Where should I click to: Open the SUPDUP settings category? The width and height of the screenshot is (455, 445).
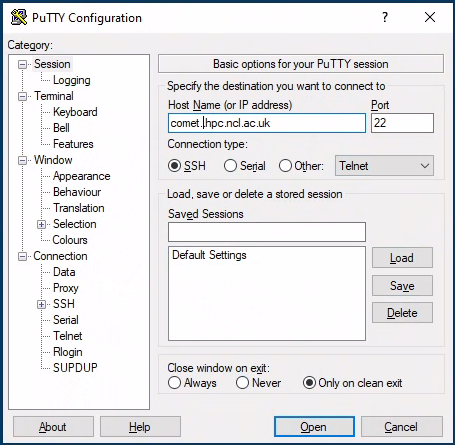75,368
